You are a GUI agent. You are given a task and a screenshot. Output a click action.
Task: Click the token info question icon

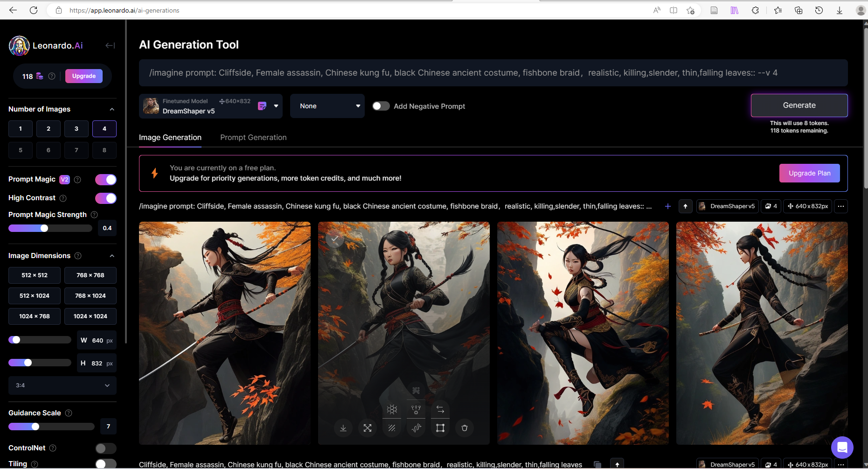[x=52, y=76]
